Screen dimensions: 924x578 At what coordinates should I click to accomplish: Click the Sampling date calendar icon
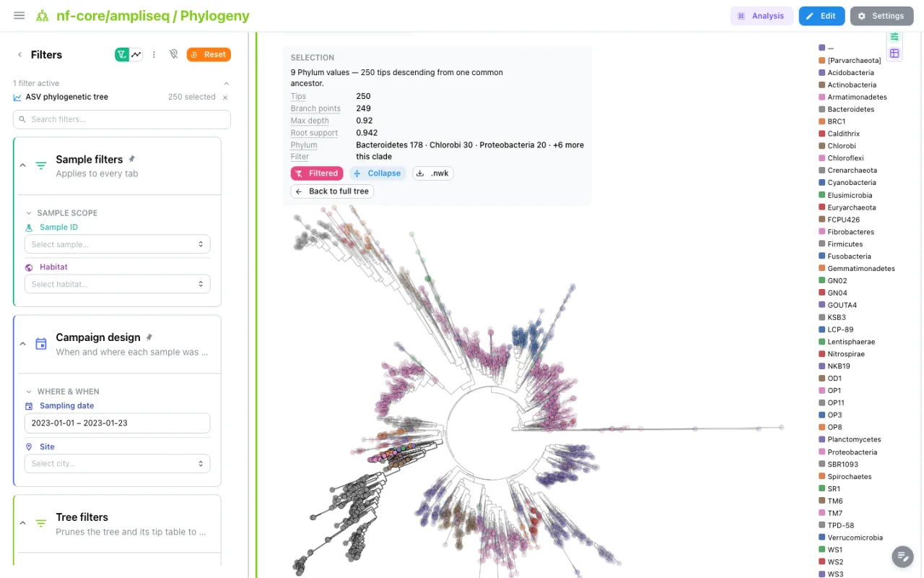point(29,406)
